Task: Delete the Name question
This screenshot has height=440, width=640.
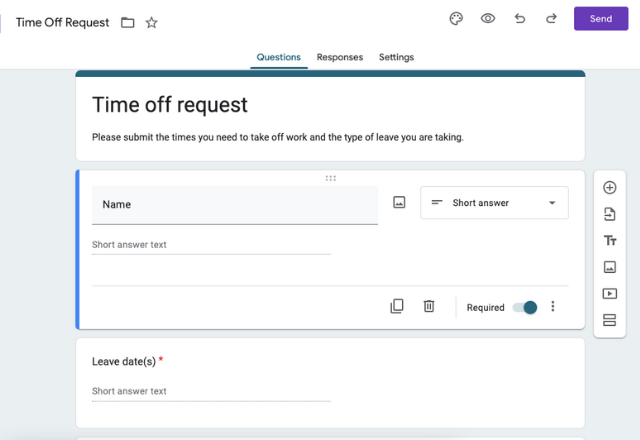Action: point(429,306)
